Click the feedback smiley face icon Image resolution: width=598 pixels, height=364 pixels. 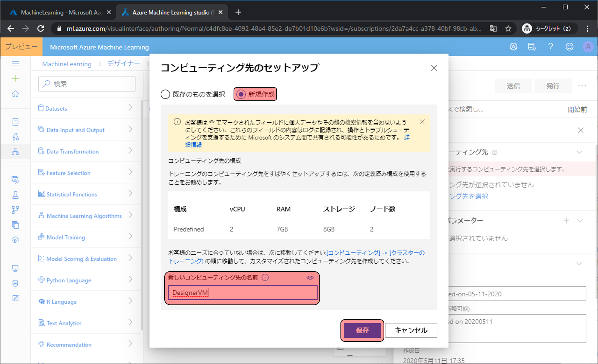pos(569,47)
